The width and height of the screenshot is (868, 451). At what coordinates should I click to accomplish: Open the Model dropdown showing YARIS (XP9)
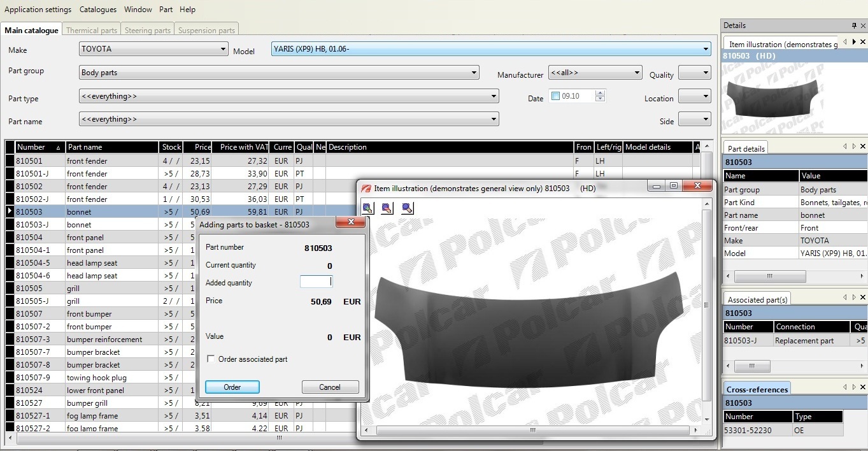click(706, 49)
